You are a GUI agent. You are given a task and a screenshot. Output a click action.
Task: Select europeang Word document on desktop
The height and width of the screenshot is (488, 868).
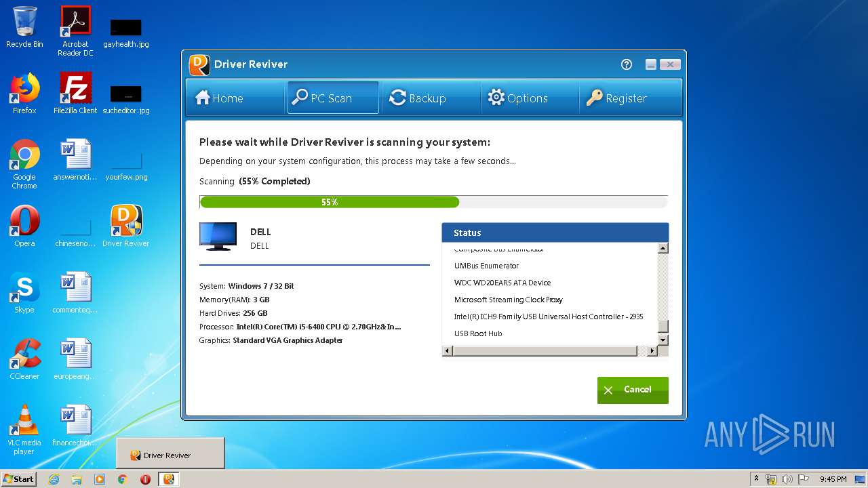(x=75, y=359)
